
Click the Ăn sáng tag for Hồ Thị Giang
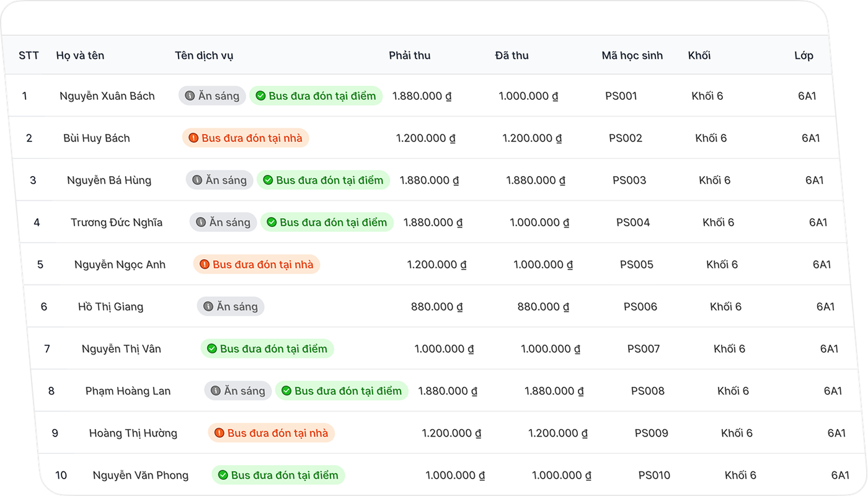(231, 307)
